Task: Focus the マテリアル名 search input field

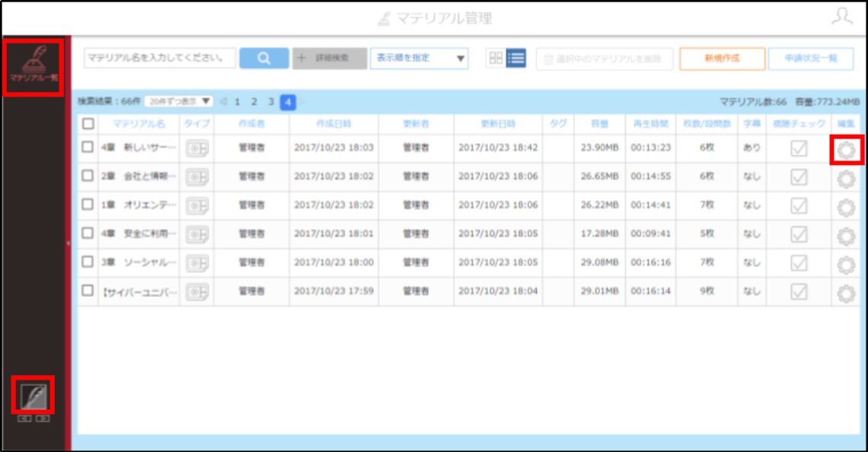Action: click(x=160, y=58)
